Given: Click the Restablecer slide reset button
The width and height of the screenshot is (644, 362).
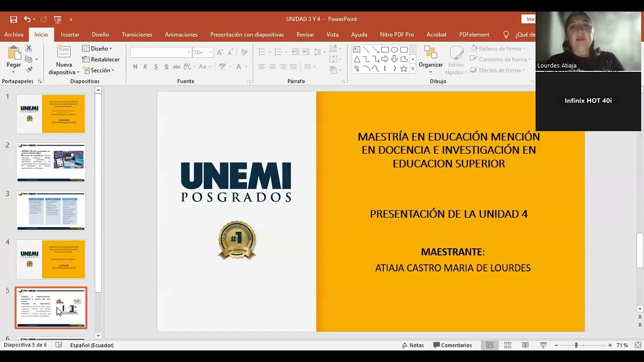Looking at the screenshot, I should pyautogui.click(x=101, y=59).
